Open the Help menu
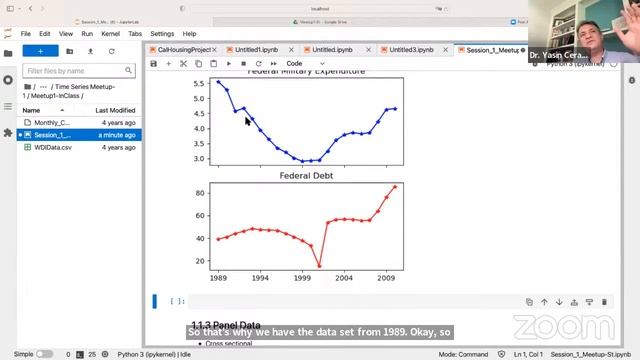The image size is (640, 360). 189,34
